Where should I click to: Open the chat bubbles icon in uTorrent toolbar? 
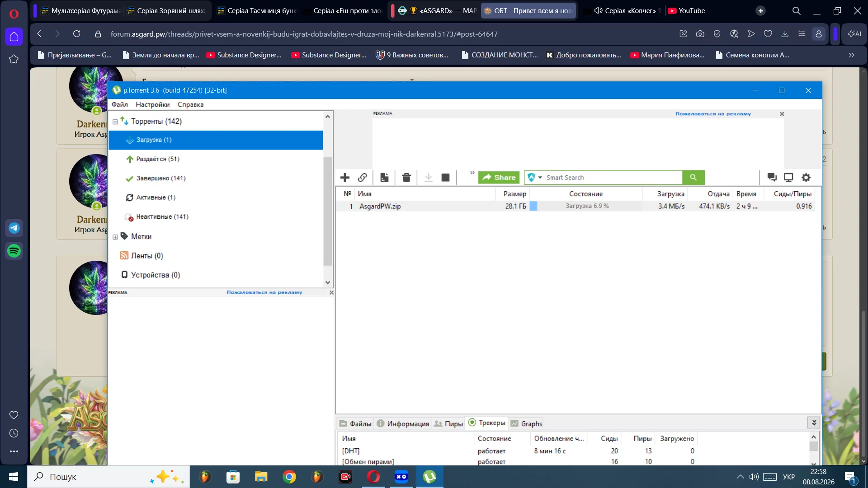(x=772, y=178)
